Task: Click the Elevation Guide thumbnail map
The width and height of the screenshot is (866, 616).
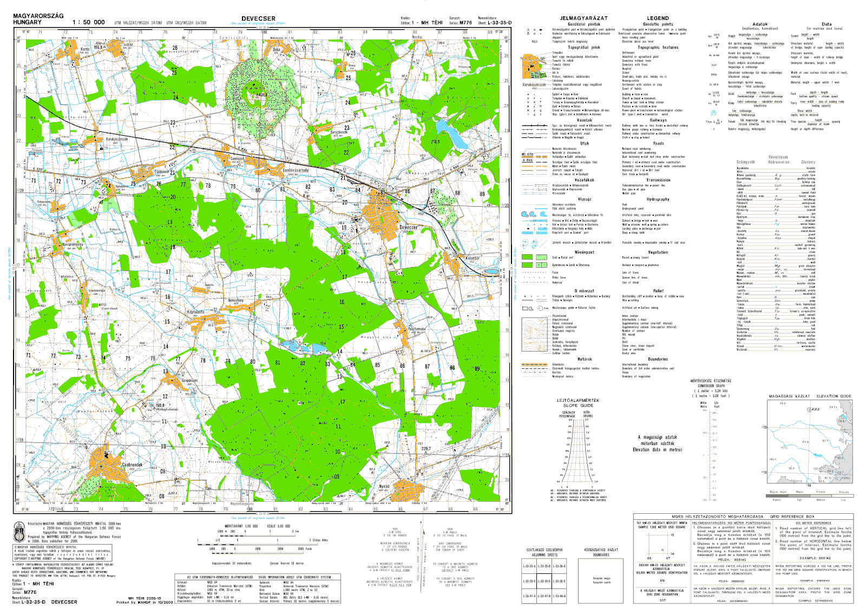Action: tap(808, 443)
